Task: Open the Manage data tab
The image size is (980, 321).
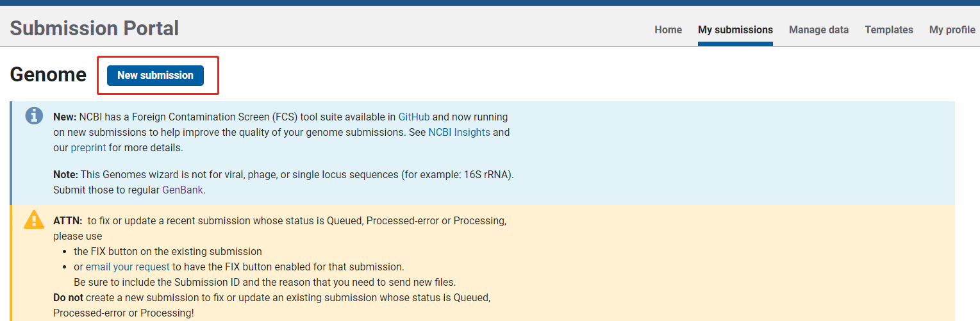Action: tap(818, 29)
